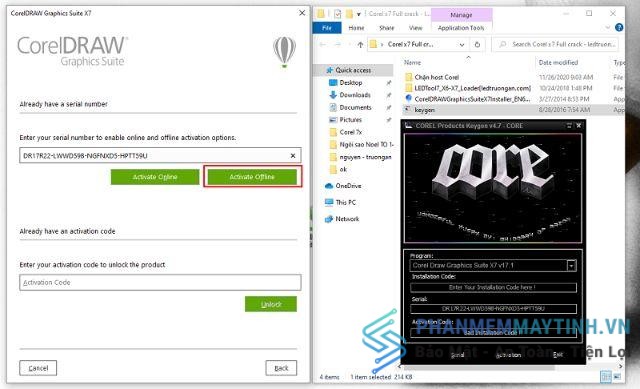This screenshot has width=640, height=389.
Task: Refresh the Explorer folder view
Action: tap(477, 44)
